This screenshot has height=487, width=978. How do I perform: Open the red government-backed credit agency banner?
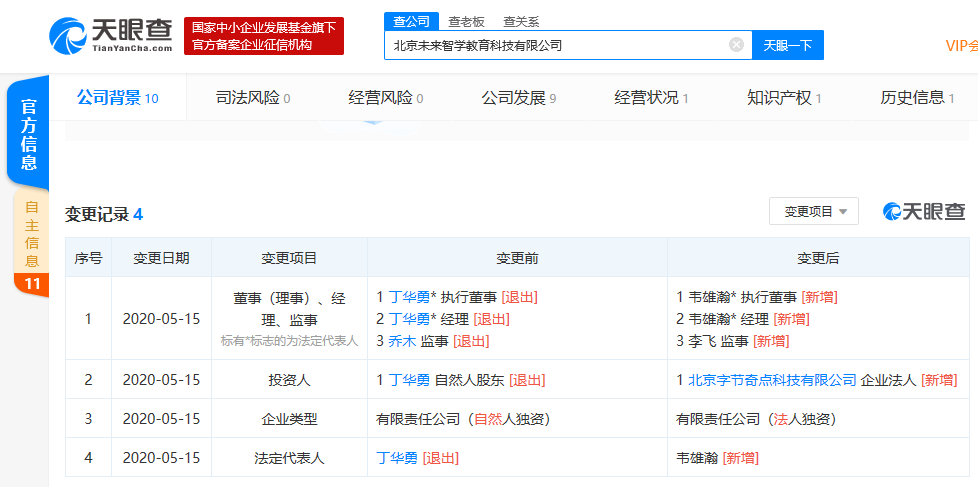pos(264,35)
